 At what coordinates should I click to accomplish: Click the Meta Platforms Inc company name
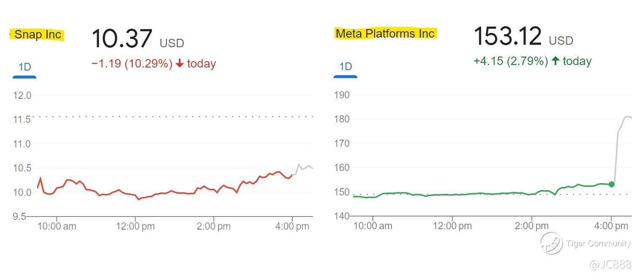[385, 33]
